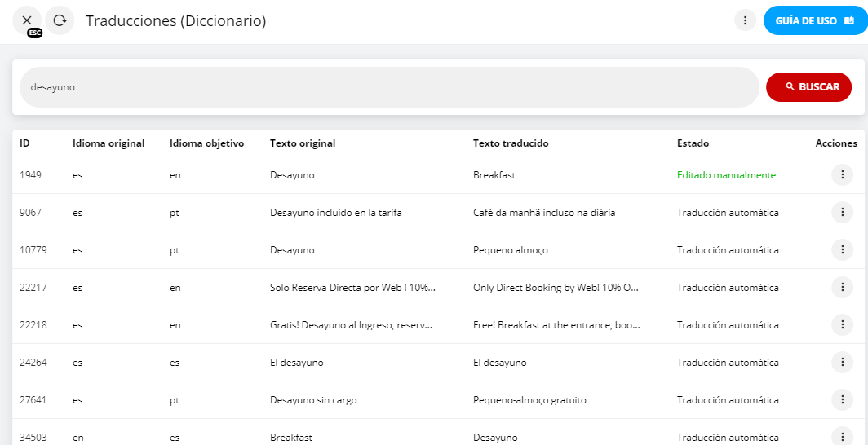Click the Estado column header
Image resolution: width=868 pixels, height=445 pixels.
(693, 143)
